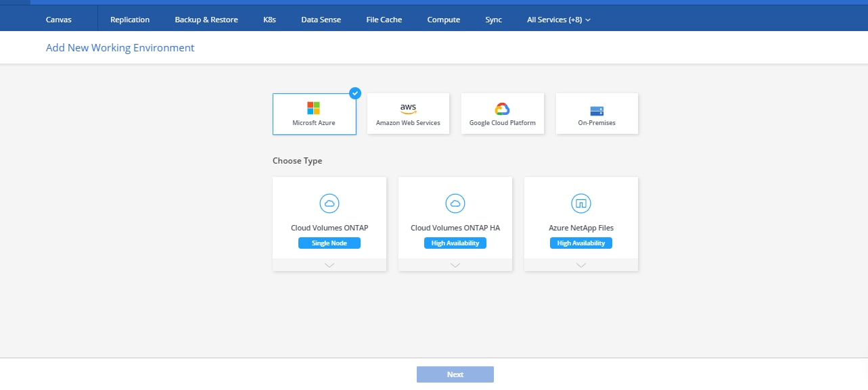Click the Choose Type label
The width and height of the screenshot is (868, 390).
click(298, 161)
